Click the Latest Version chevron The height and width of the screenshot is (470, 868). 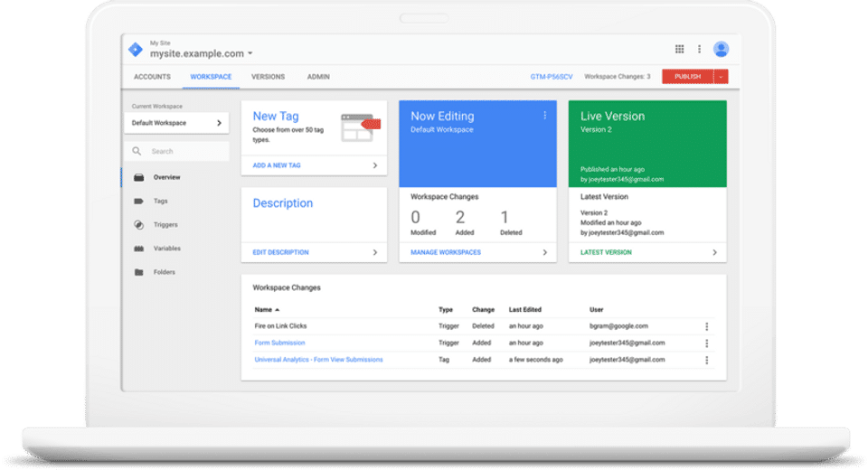click(714, 252)
